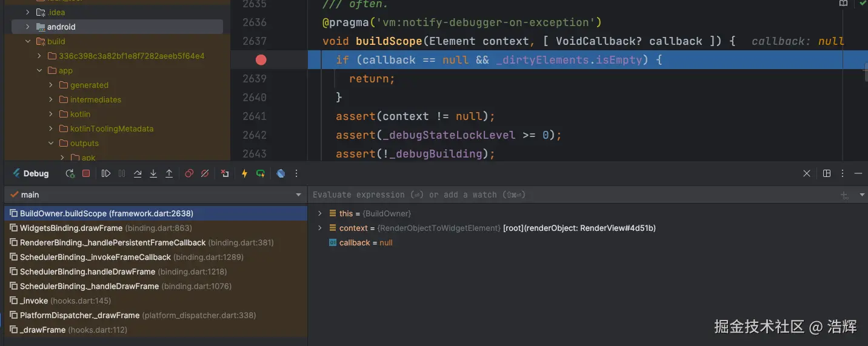Expand the 'this' variable node
Viewport: 868px width, 346px height.
pyautogui.click(x=320, y=213)
